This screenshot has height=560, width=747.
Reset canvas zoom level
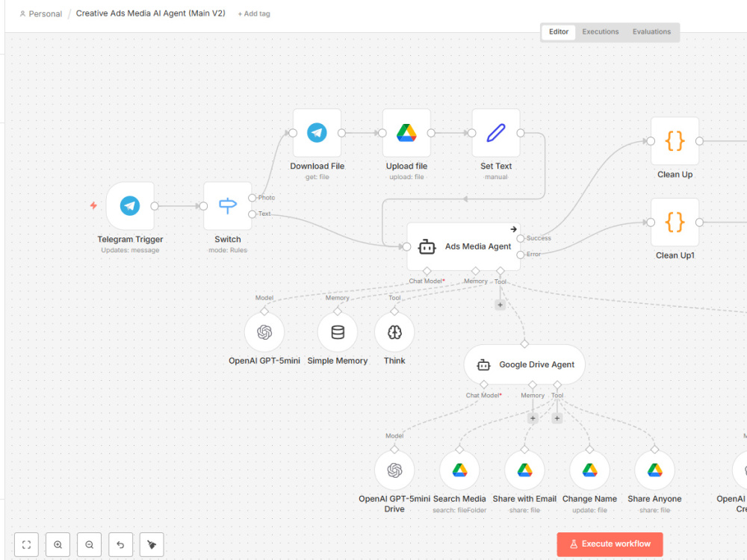(x=120, y=544)
